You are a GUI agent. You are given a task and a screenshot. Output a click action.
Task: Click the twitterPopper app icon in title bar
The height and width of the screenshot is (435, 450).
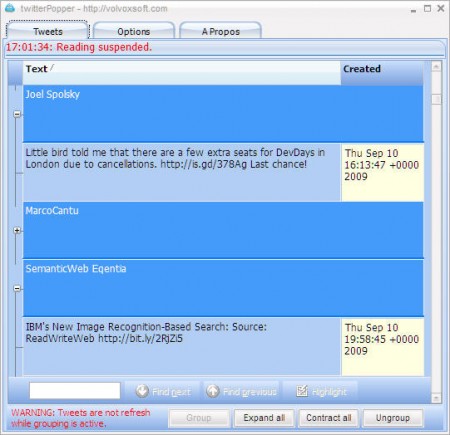[10, 8]
